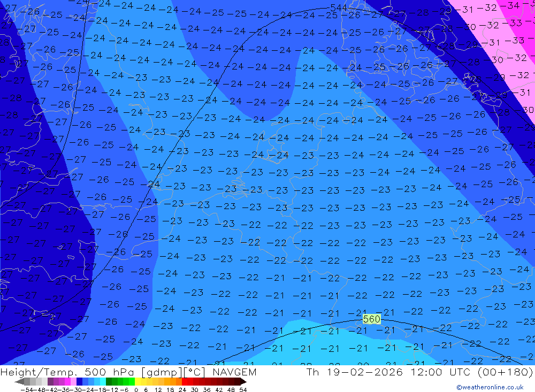Screen dimensions: 535x392
Task: Pick the bright red swatch above 24
Action: 185,382
